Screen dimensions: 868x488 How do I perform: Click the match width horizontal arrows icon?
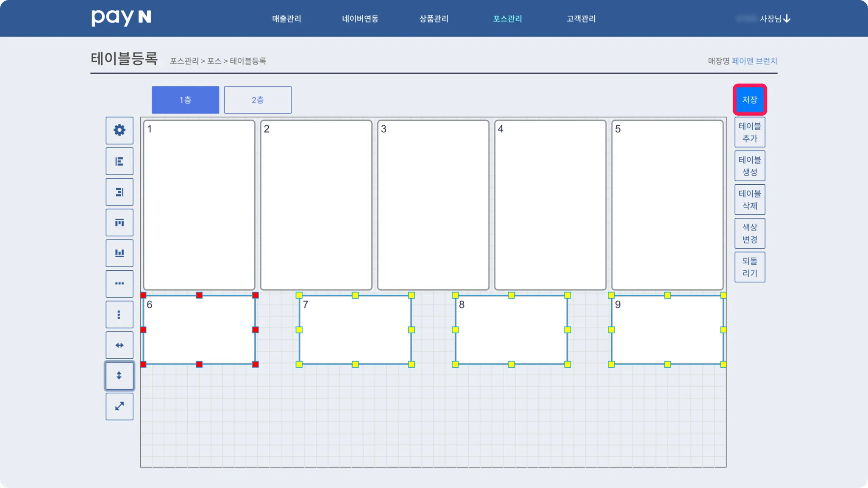(120, 345)
